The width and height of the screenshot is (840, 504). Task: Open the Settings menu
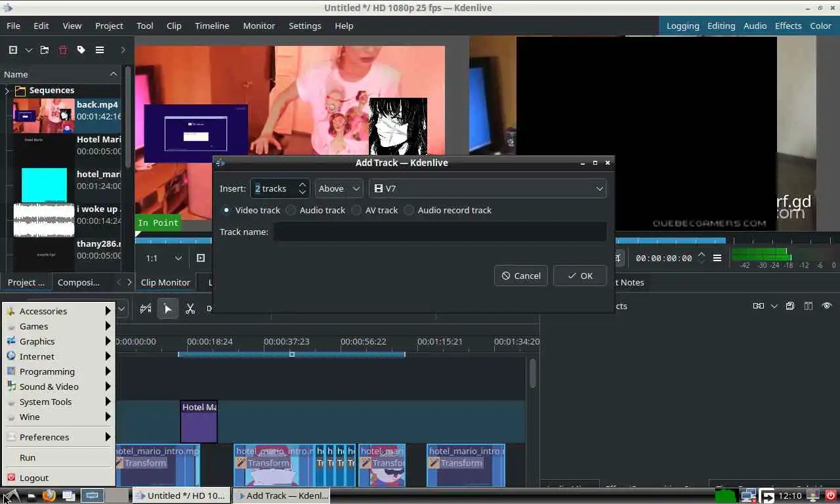click(305, 26)
